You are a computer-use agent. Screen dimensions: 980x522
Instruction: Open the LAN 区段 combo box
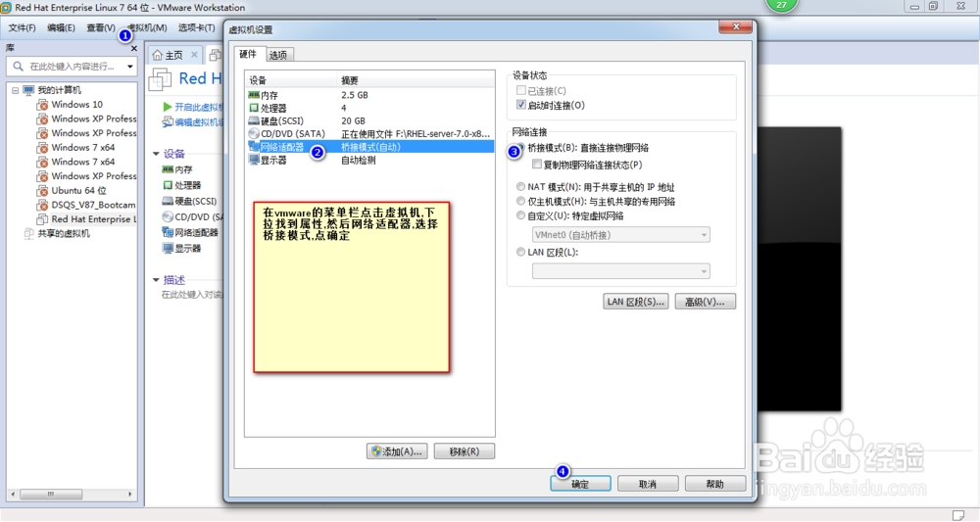coord(620,271)
